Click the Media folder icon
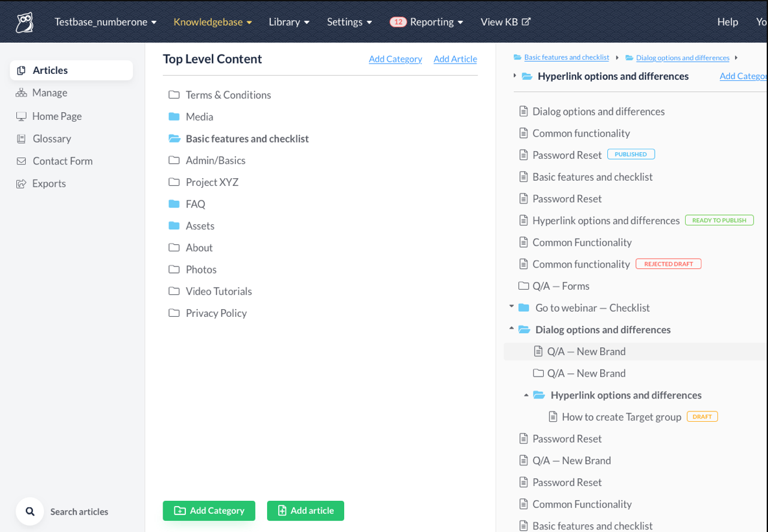This screenshot has height=532, width=768. point(174,117)
